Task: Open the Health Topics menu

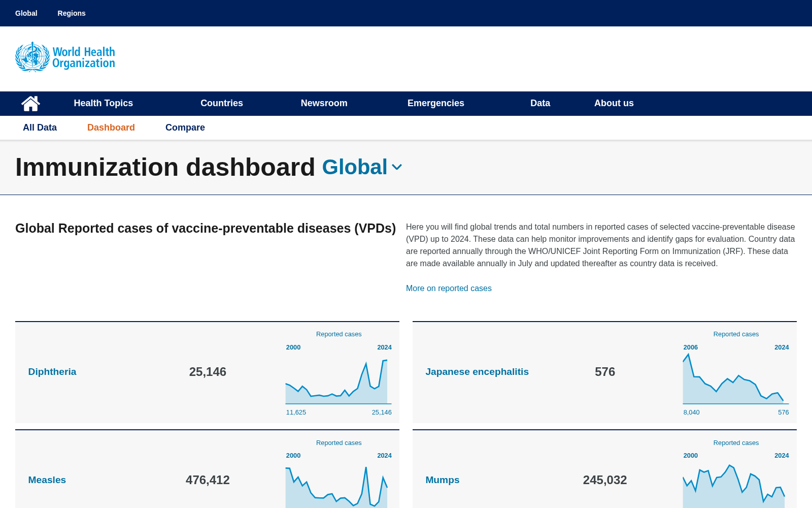Action: point(104,103)
